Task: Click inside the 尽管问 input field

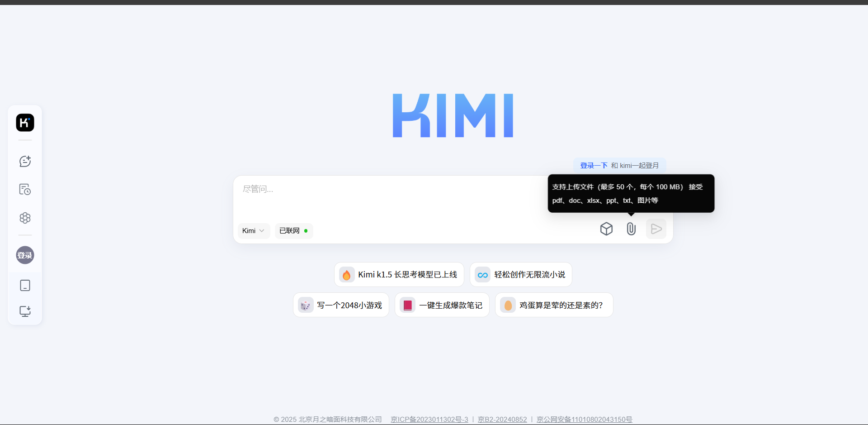Action: tap(407, 189)
